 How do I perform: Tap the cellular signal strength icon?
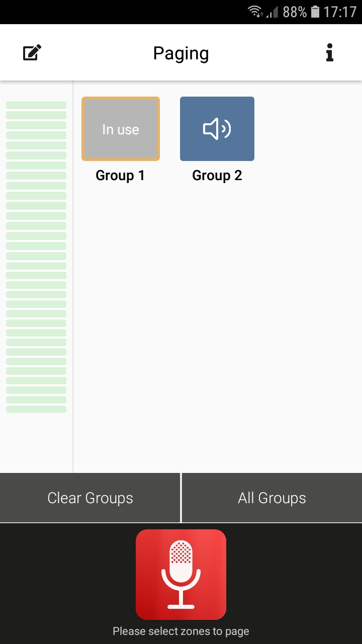(272, 12)
